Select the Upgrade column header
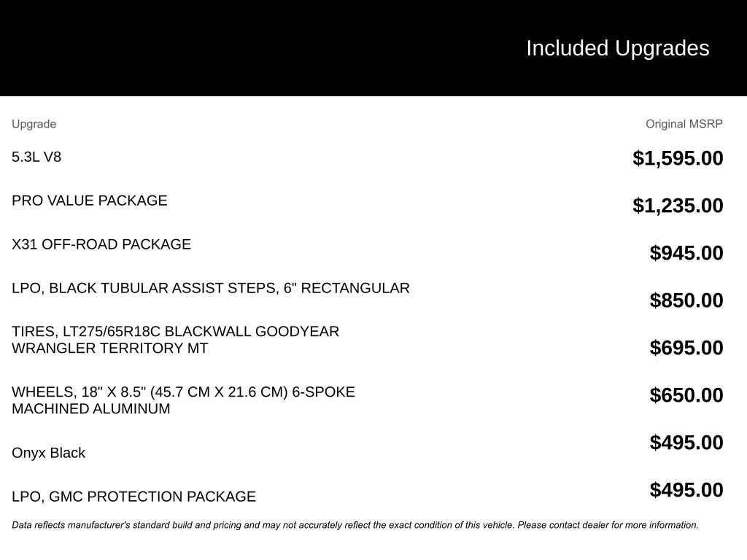This screenshot has width=747, height=560. coord(34,124)
